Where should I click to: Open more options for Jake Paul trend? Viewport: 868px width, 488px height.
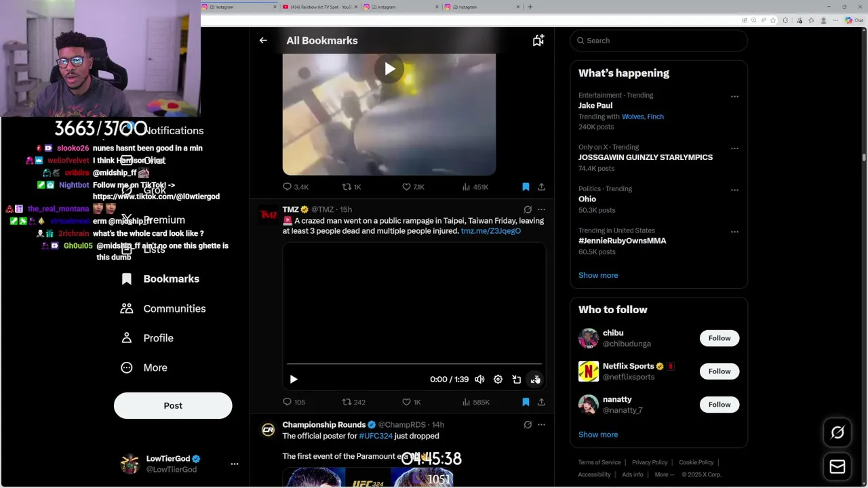click(734, 97)
